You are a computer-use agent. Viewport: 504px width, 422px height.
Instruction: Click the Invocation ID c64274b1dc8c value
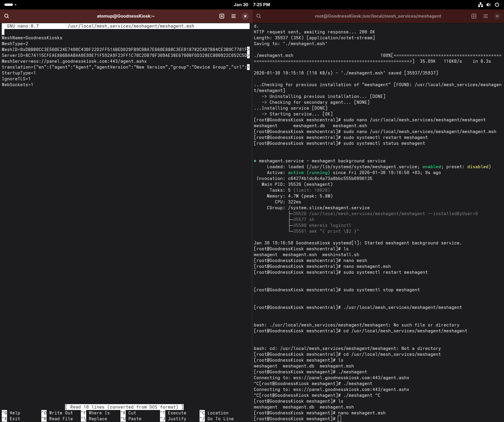330,178
